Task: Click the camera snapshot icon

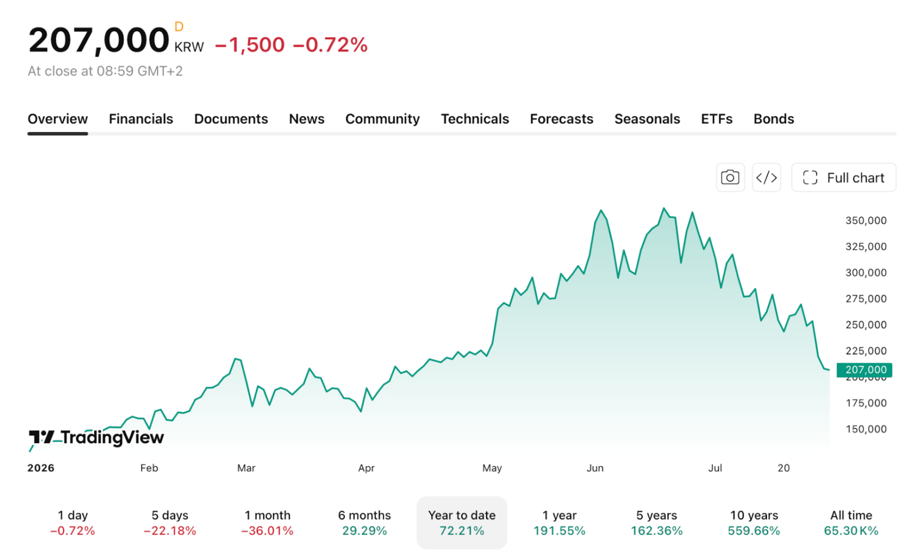Action: pyautogui.click(x=730, y=178)
